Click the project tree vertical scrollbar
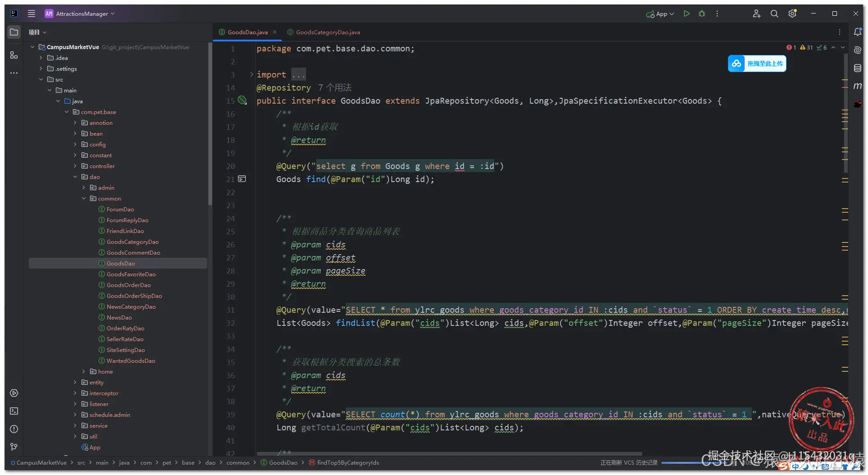The height and width of the screenshot is (475, 868). coord(210,124)
